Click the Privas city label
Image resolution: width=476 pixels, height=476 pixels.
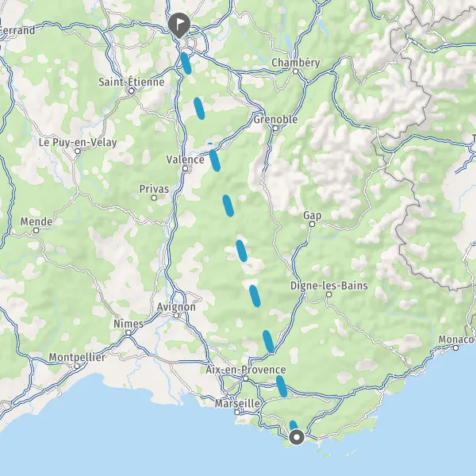click(x=154, y=189)
